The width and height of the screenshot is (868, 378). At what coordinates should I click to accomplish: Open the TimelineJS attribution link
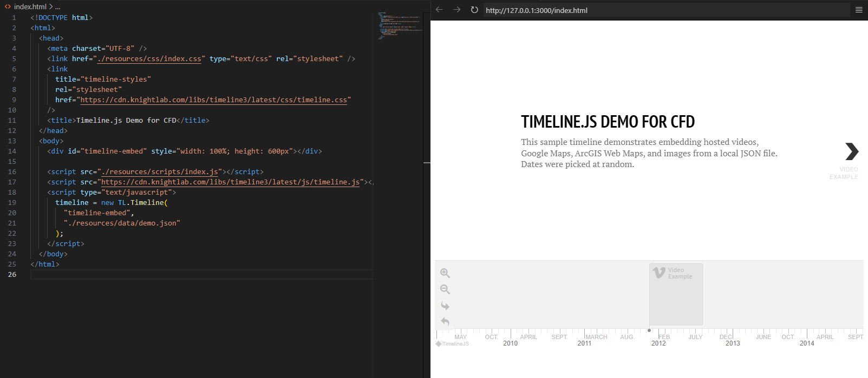pyautogui.click(x=453, y=344)
